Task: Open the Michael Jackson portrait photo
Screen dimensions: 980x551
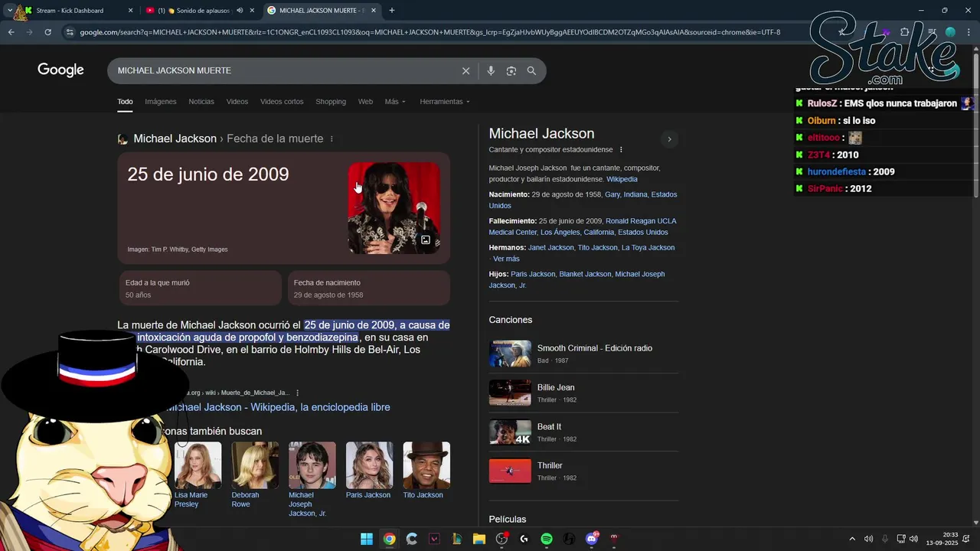Action: click(x=394, y=207)
